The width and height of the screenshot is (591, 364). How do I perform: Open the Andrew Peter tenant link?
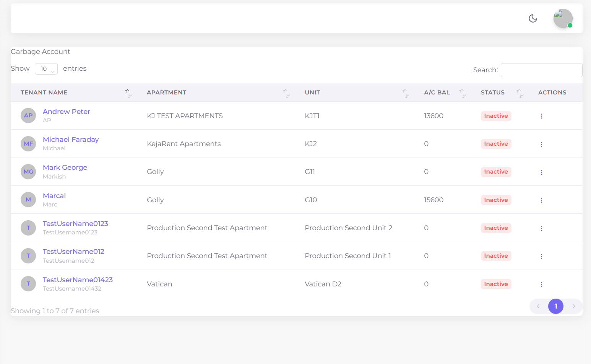click(67, 112)
